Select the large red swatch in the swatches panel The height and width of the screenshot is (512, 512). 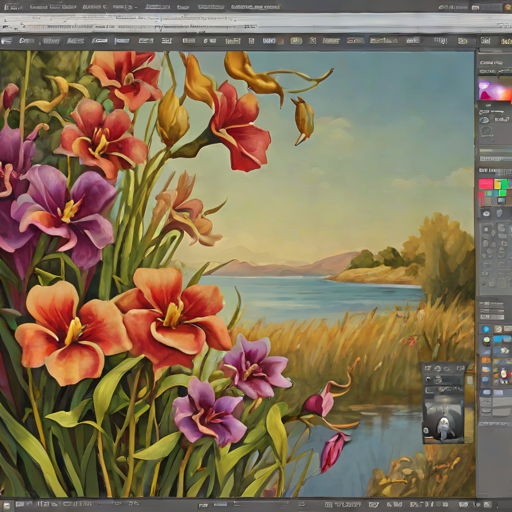coord(486,184)
